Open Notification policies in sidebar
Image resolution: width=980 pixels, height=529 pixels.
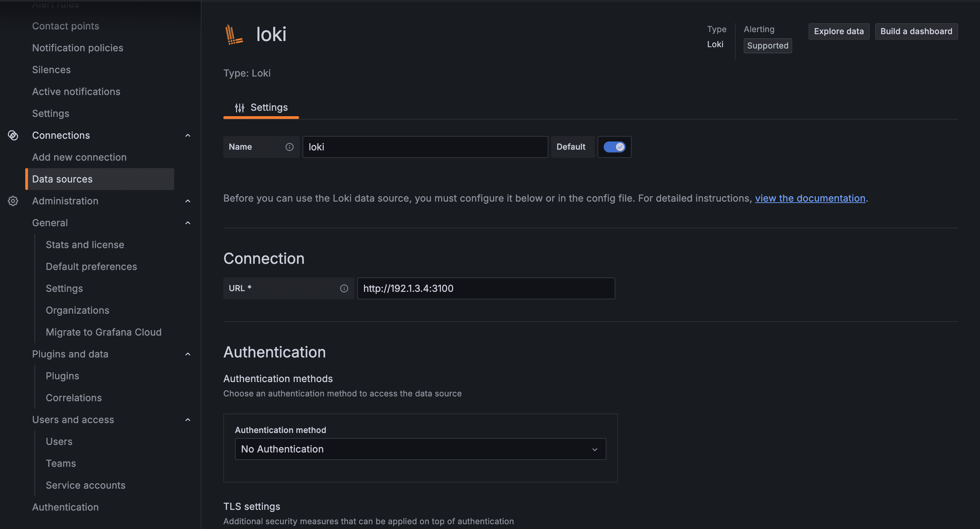pos(78,48)
